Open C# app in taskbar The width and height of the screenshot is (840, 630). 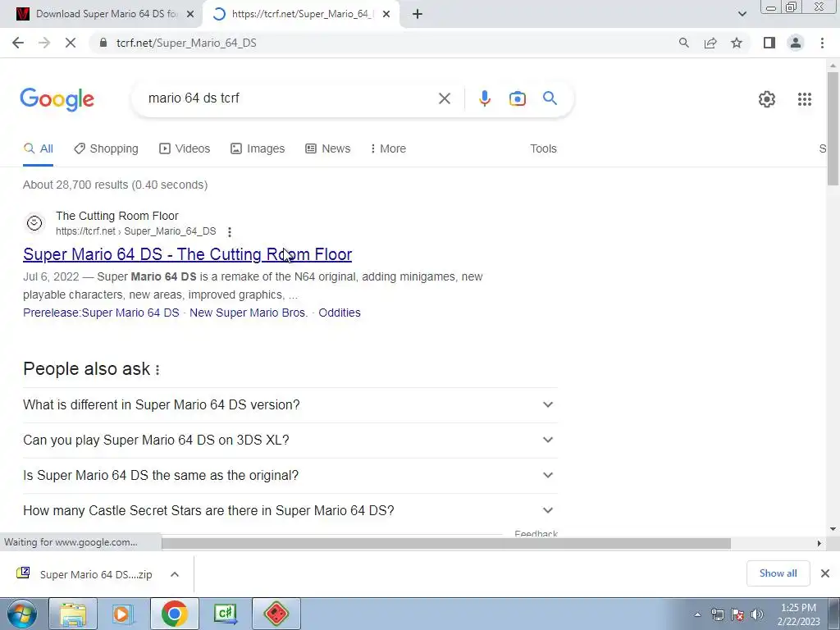pyautogui.click(x=225, y=614)
